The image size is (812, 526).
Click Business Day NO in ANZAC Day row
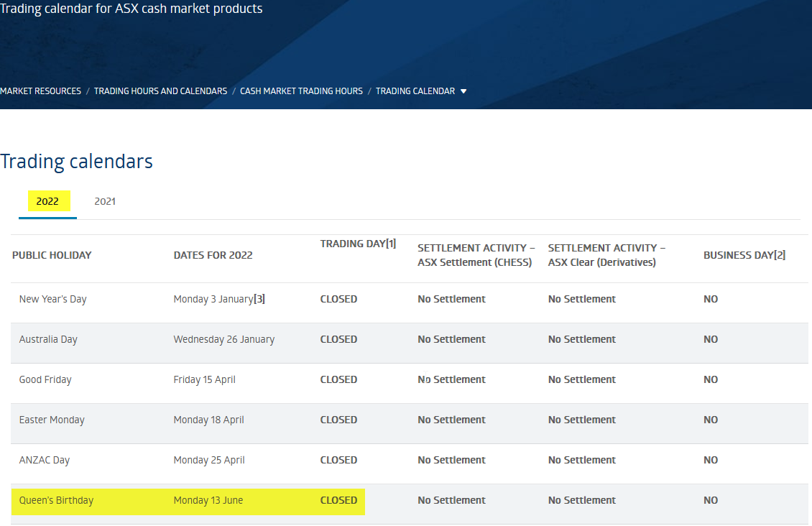[711, 460]
